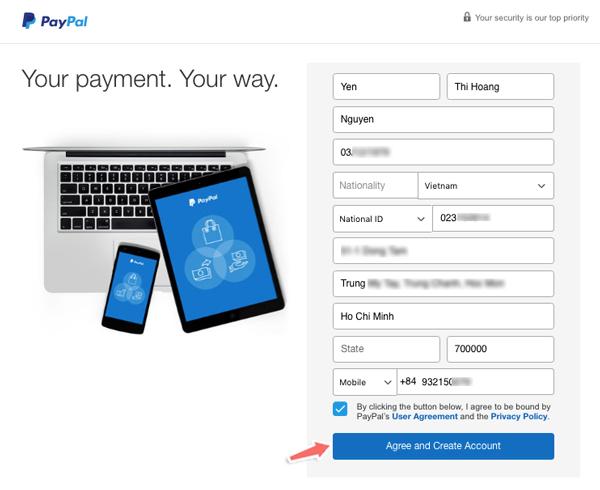Image resolution: width=600 pixels, height=490 pixels.
Task: Click the Thi Hoang middle name field
Action: (500, 86)
